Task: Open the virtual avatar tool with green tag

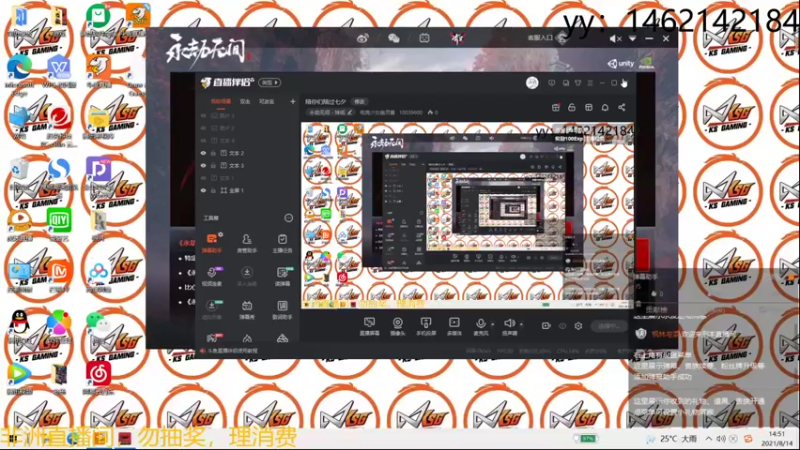Action: coord(212,309)
